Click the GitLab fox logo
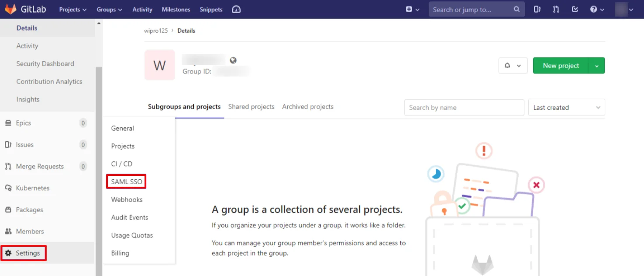The height and width of the screenshot is (276, 644). (11, 9)
